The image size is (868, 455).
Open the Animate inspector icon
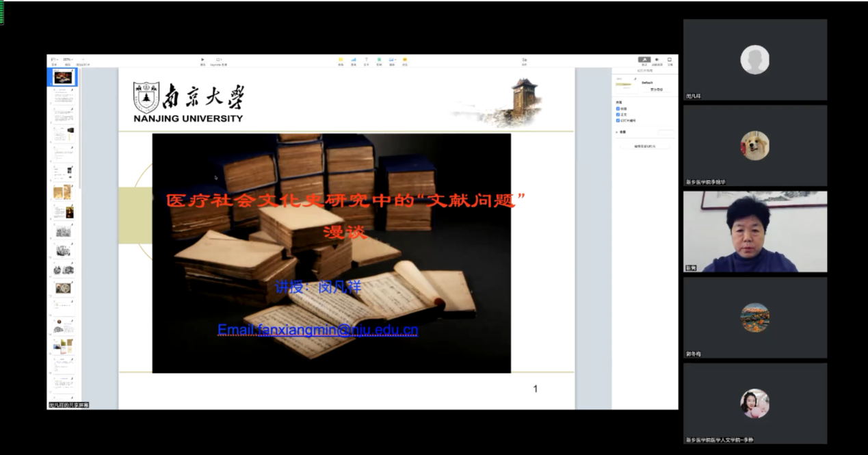657,60
